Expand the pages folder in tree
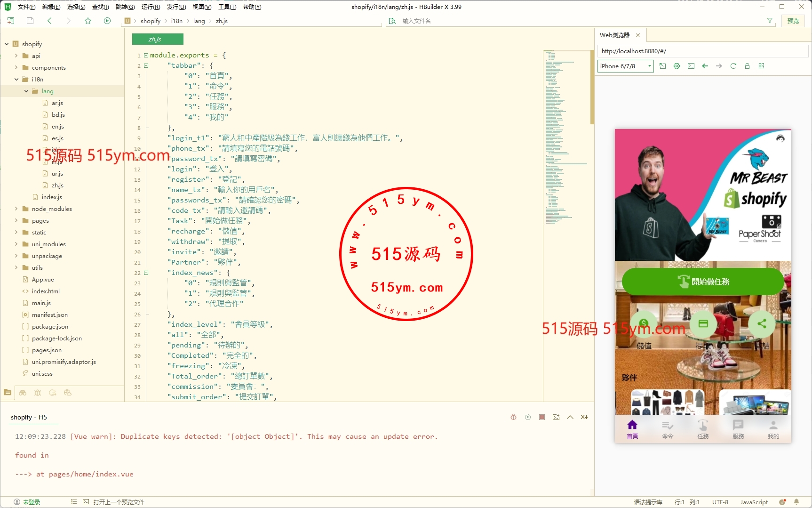This screenshot has width=812, height=508. coord(16,220)
